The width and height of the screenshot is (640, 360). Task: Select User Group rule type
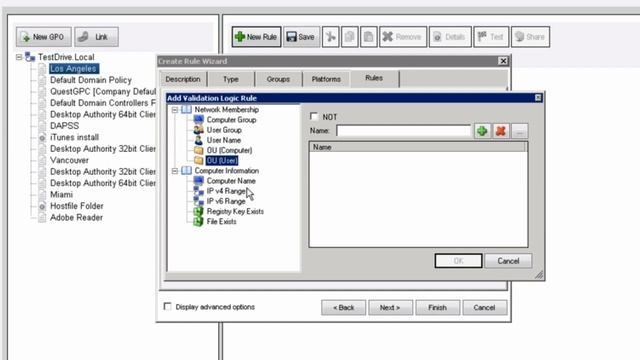[x=224, y=130]
